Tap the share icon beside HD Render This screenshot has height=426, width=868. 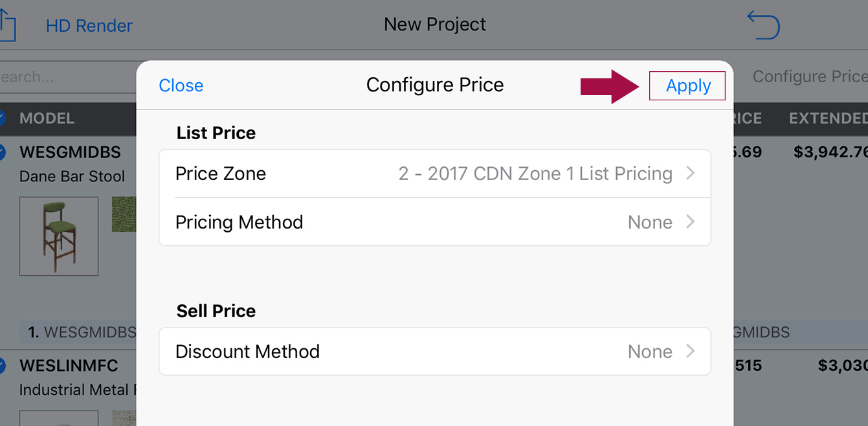[x=7, y=26]
